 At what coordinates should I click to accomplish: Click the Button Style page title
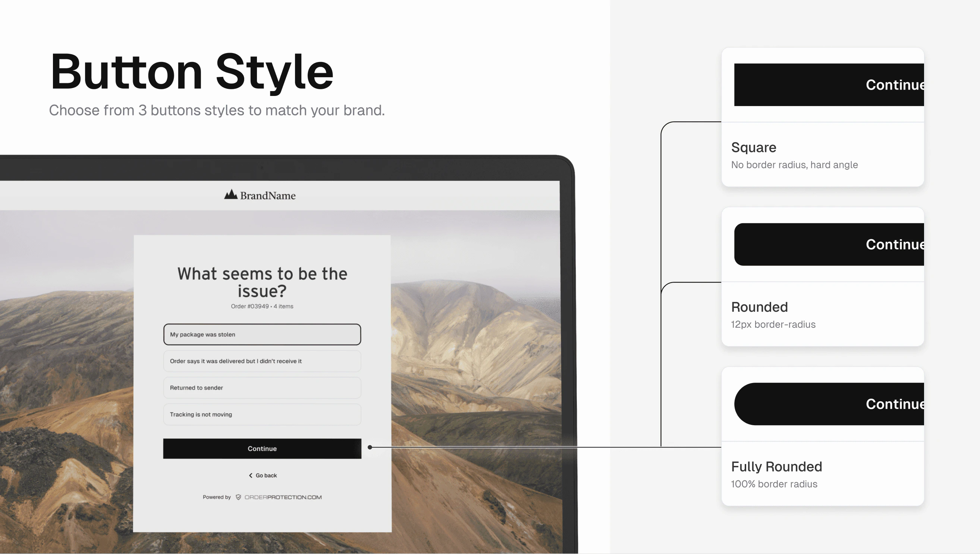click(x=192, y=72)
